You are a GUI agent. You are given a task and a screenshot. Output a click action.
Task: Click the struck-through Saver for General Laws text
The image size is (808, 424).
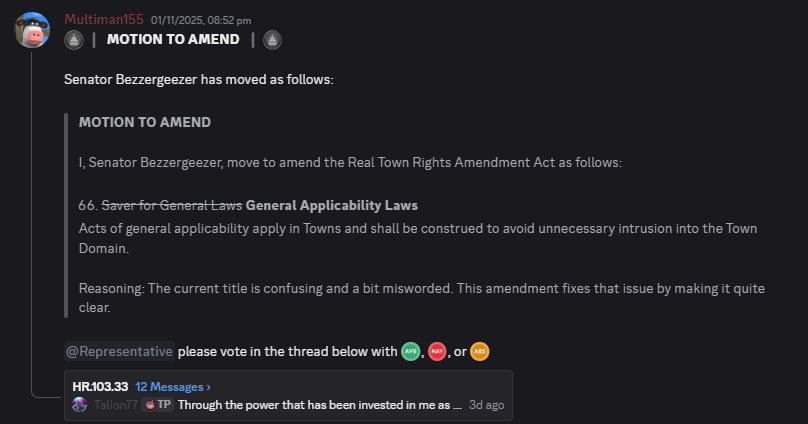tap(172, 205)
